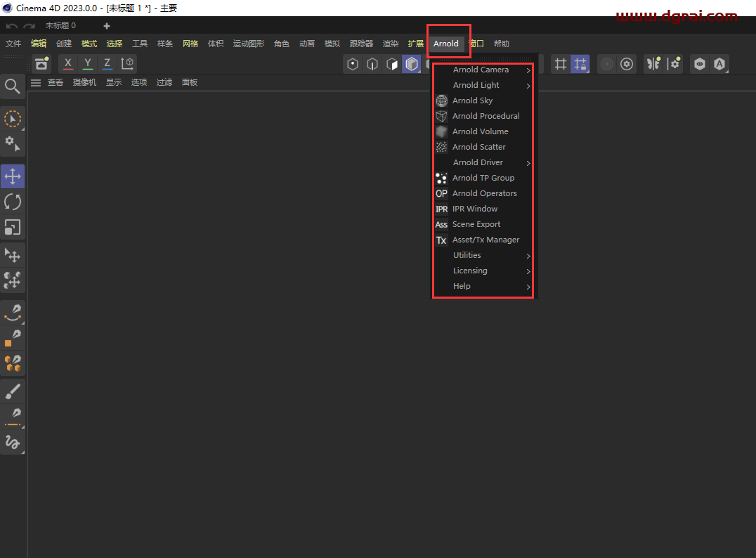The height and width of the screenshot is (558, 756).
Task: Expand the Help submenu in Arnold menu
Action: (x=483, y=286)
